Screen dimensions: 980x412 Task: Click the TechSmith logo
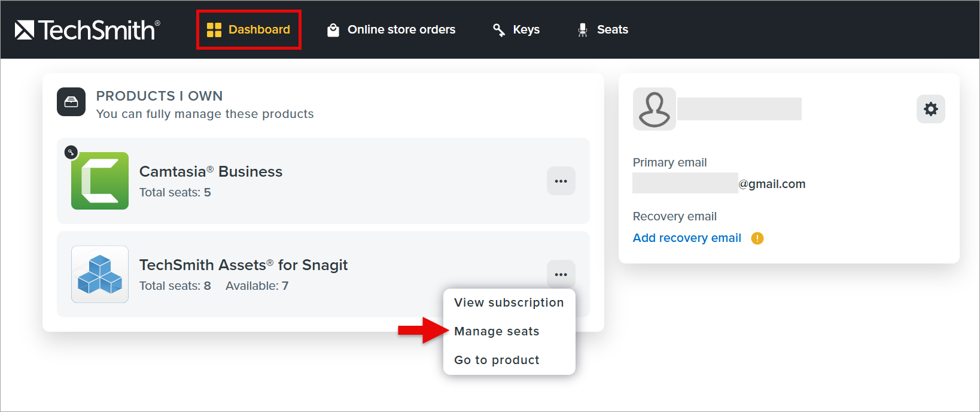tap(87, 30)
